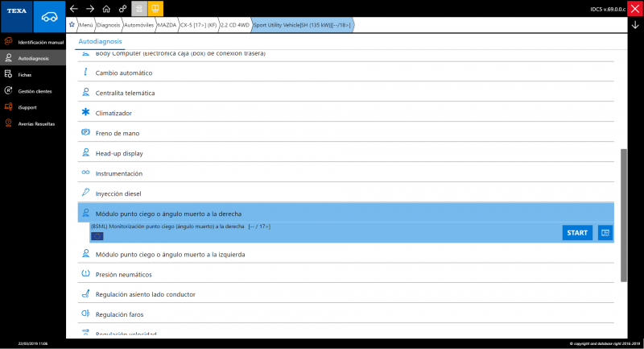
Task: Open Fichas in the sidebar
Action: tap(25, 74)
